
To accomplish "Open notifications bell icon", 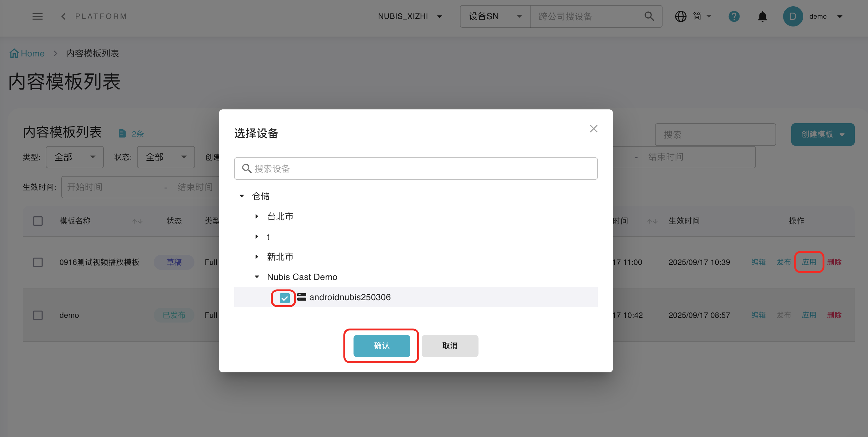I will tap(762, 16).
